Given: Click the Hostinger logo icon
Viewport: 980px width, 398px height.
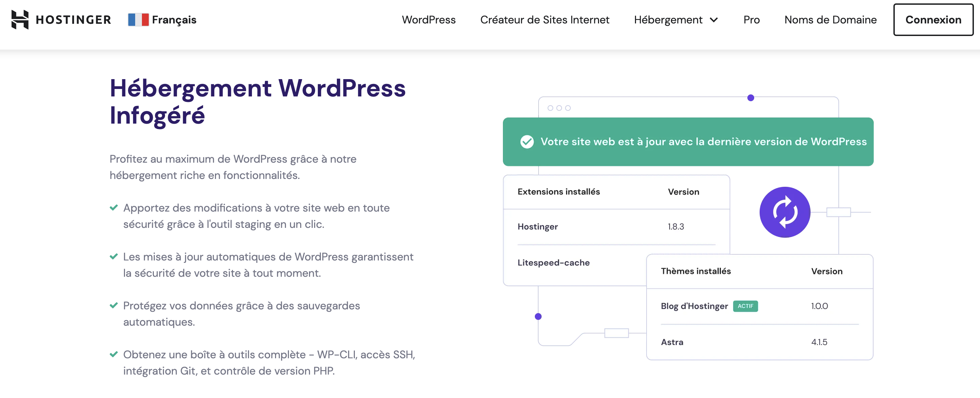Looking at the screenshot, I should pyautogui.click(x=20, y=19).
